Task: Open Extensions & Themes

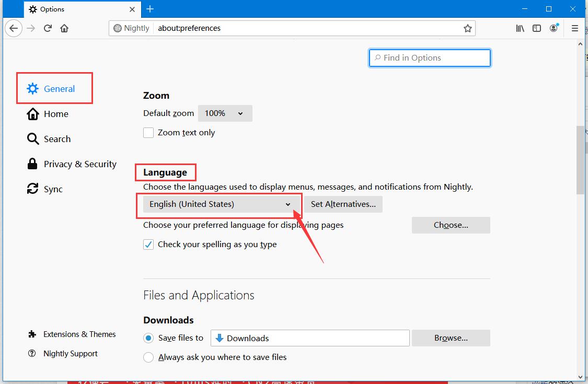Action: click(x=72, y=334)
